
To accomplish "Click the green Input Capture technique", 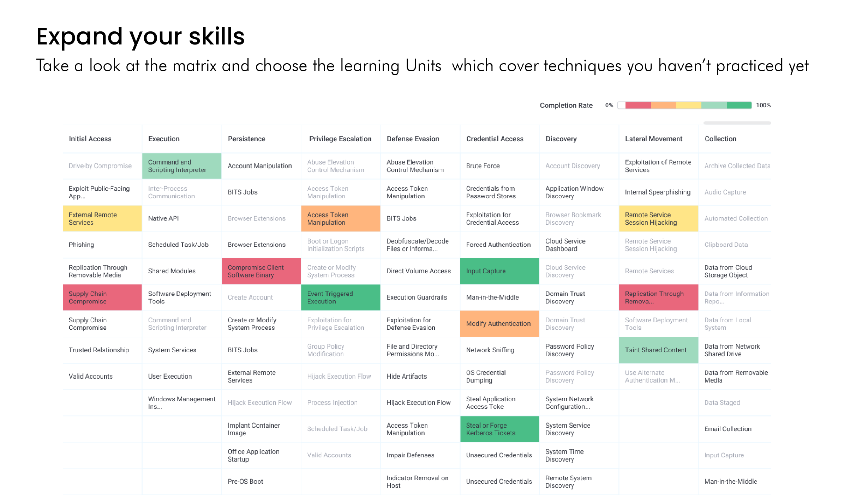I will pyautogui.click(x=499, y=271).
